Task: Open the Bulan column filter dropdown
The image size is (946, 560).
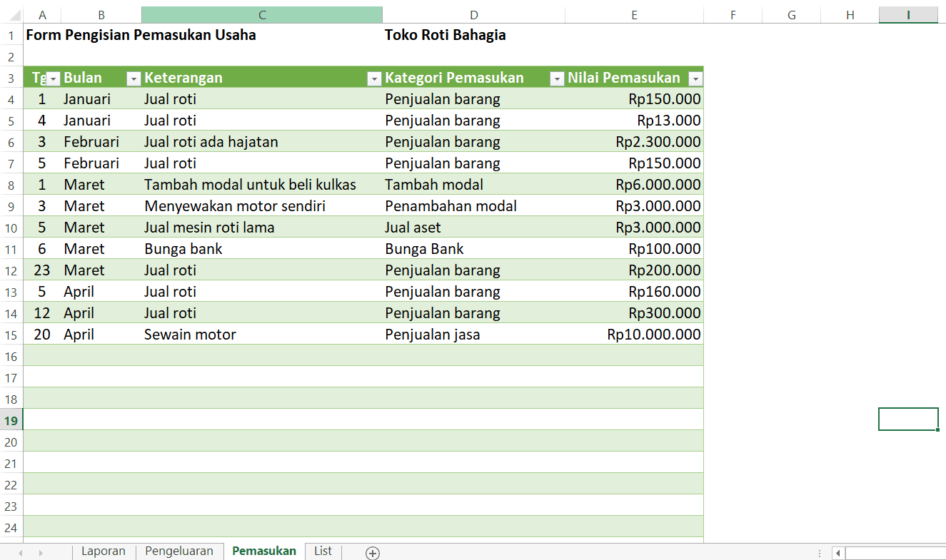Action: point(134,79)
